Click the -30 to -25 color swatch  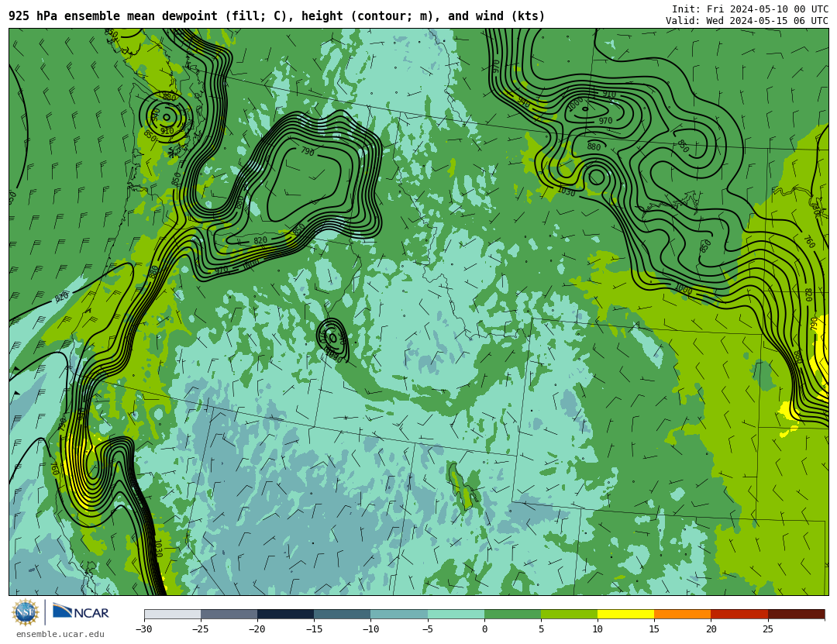pos(172,614)
